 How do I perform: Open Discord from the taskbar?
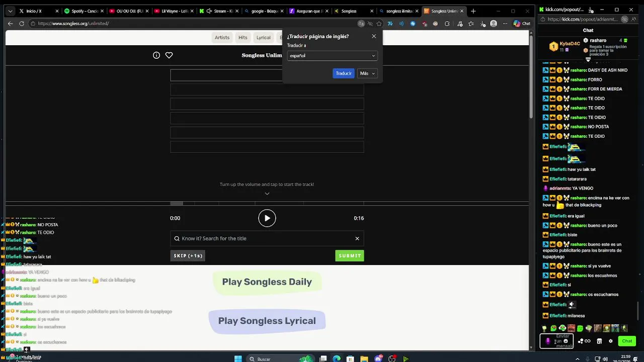coord(378,359)
